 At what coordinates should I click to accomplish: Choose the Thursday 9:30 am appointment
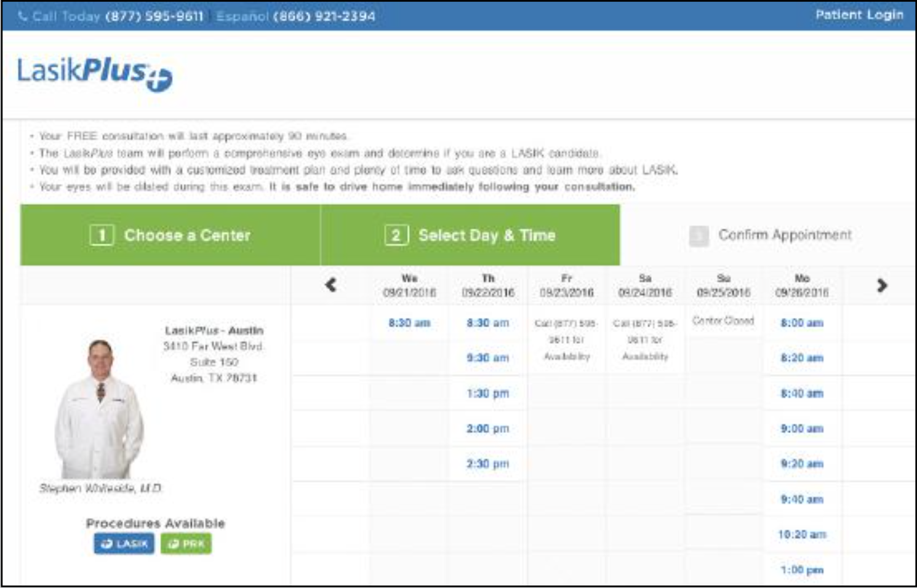(488, 358)
